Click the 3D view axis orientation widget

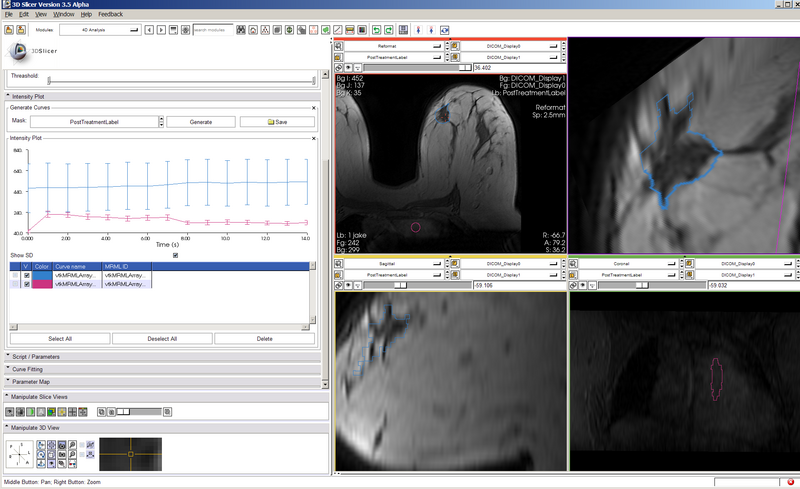click(22, 454)
